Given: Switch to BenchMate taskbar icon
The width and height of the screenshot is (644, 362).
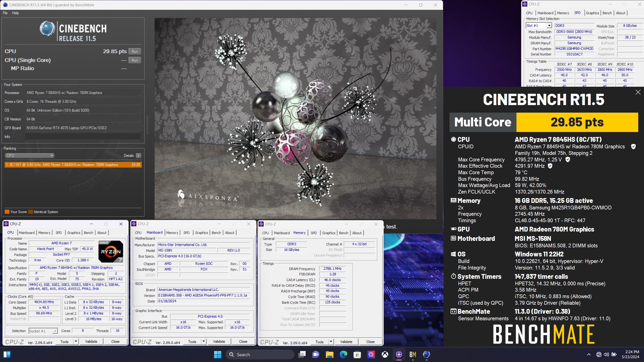Looking at the screenshot, I should click(413, 354).
